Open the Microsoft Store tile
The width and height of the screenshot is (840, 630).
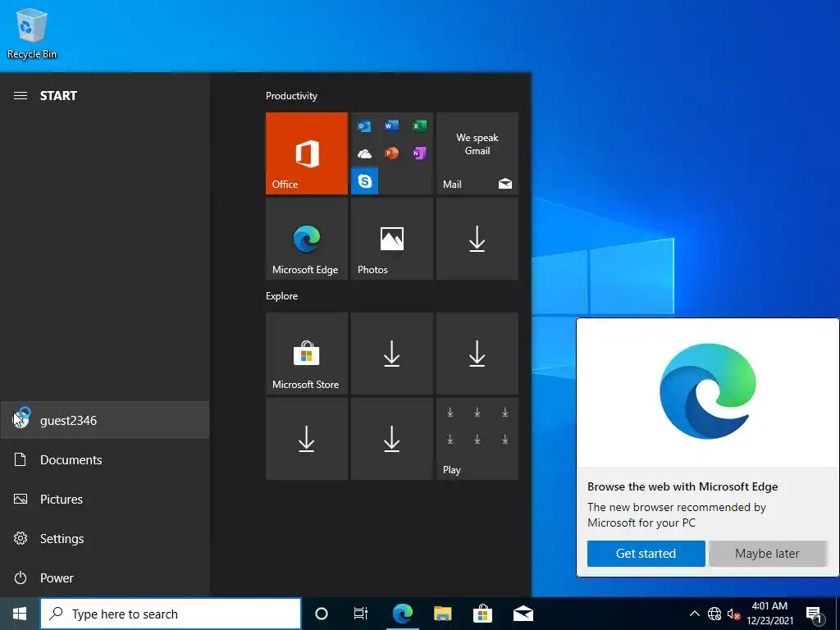(x=307, y=354)
